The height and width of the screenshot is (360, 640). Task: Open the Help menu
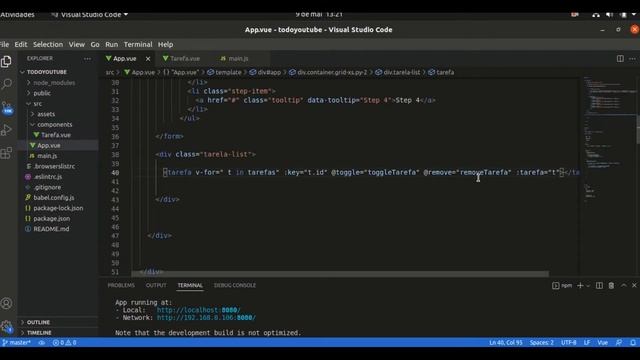pos(165,44)
